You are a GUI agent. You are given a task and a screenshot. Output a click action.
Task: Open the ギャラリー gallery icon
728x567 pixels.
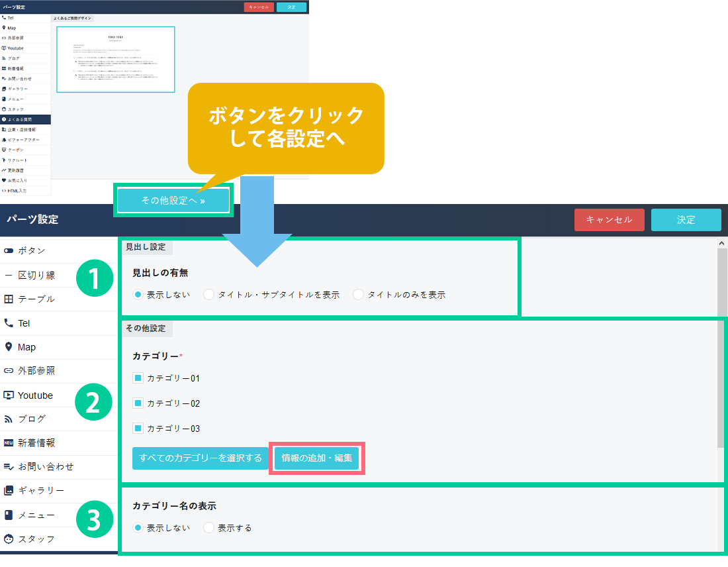coord(9,491)
